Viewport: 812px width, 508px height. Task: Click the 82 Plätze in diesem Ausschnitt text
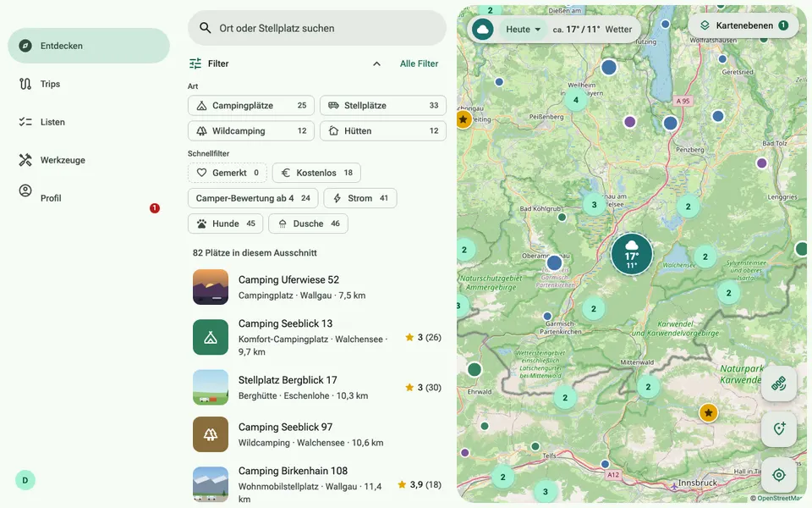255,253
